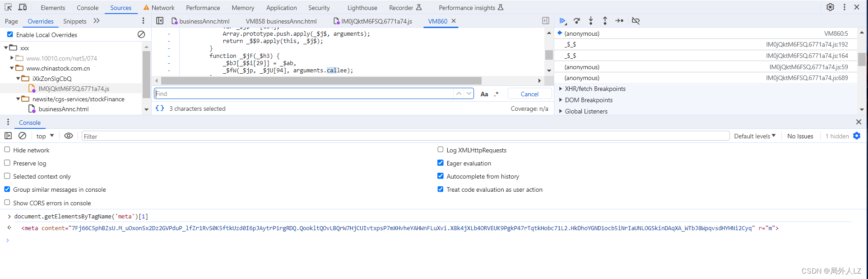Go to previous find result arrow
Image resolution: width=868 pixels, height=279 pixels.
tap(459, 94)
